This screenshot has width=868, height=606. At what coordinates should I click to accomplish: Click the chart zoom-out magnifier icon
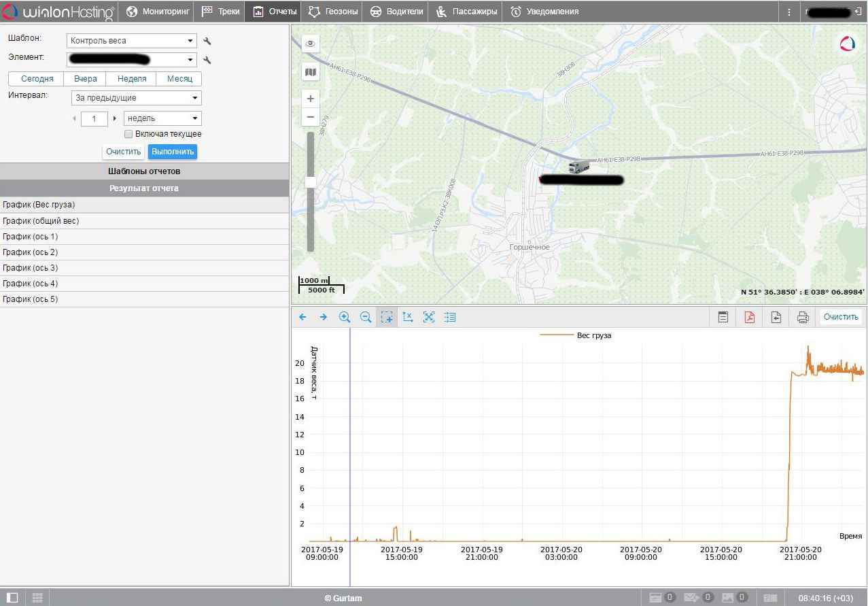[365, 317]
